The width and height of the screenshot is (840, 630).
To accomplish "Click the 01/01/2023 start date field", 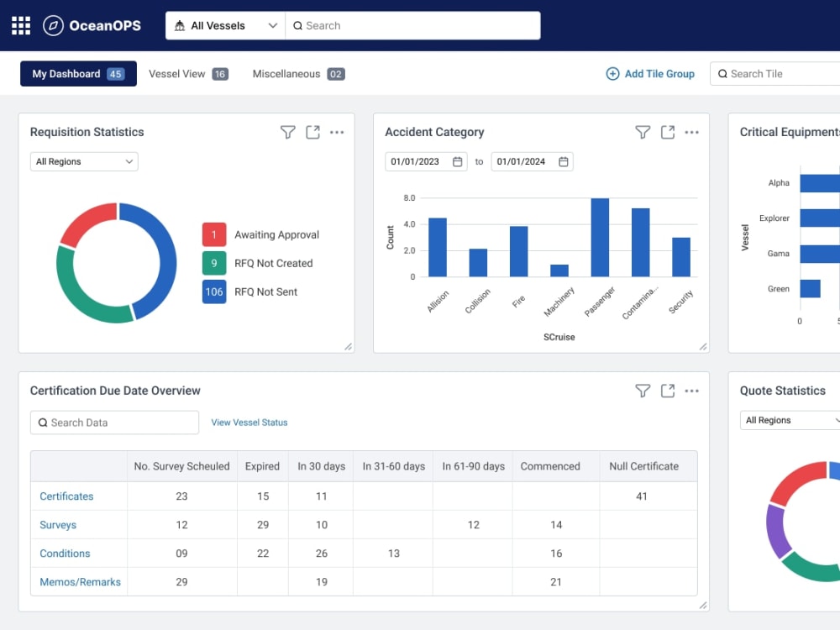I will pyautogui.click(x=426, y=162).
